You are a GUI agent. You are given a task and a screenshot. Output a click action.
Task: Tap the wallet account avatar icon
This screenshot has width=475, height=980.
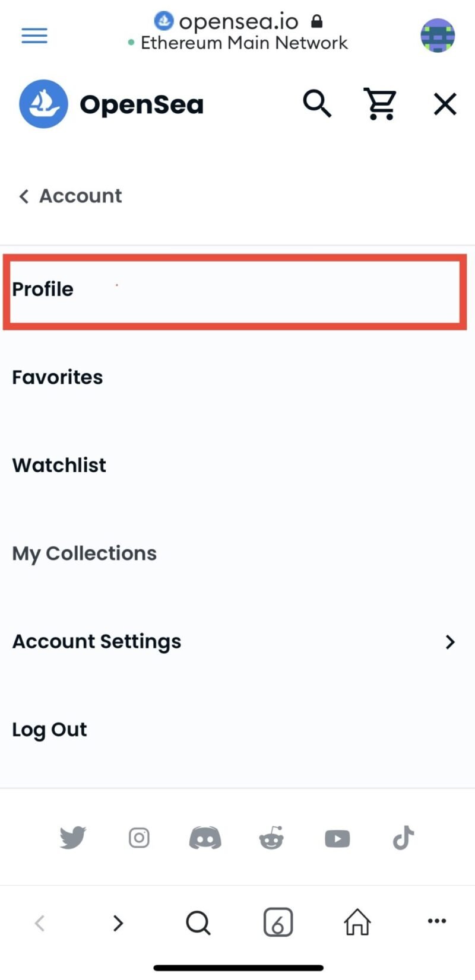pyautogui.click(x=438, y=36)
